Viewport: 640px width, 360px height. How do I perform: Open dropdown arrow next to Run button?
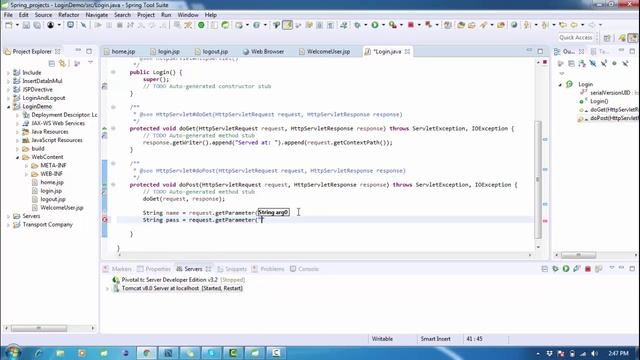[383, 25]
